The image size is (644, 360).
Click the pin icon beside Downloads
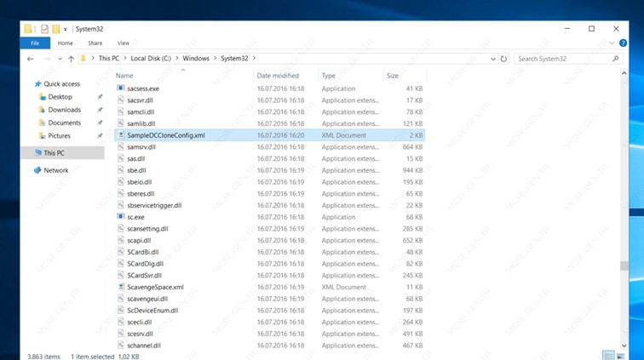click(100, 110)
